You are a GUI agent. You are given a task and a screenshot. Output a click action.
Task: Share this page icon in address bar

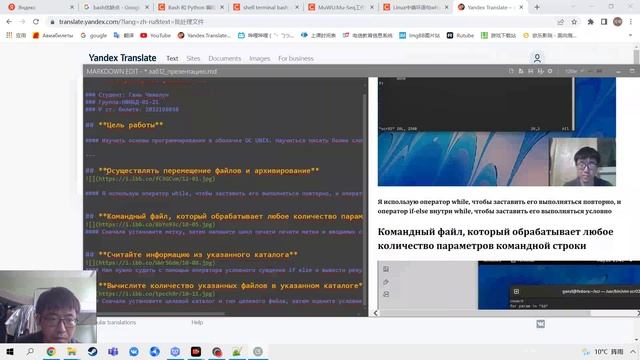click(x=561, y=22)
